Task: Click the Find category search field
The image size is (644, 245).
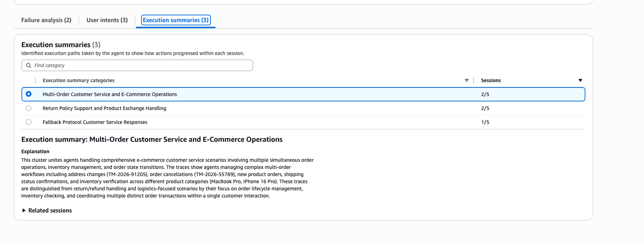Action: (x=137, y=65)
